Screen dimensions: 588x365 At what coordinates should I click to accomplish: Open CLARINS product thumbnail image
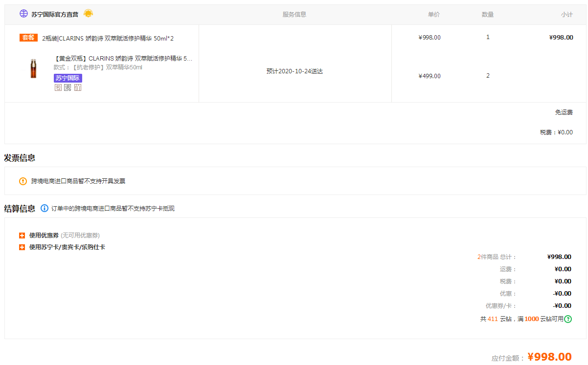(33, 69)
